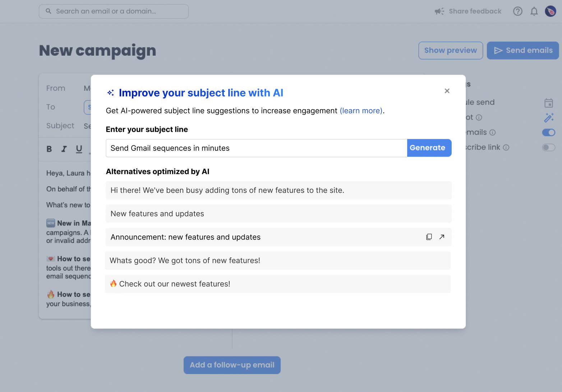Open the schedule send calendar icon
This screenshot has height=392, width=562.
click(549, 103)
